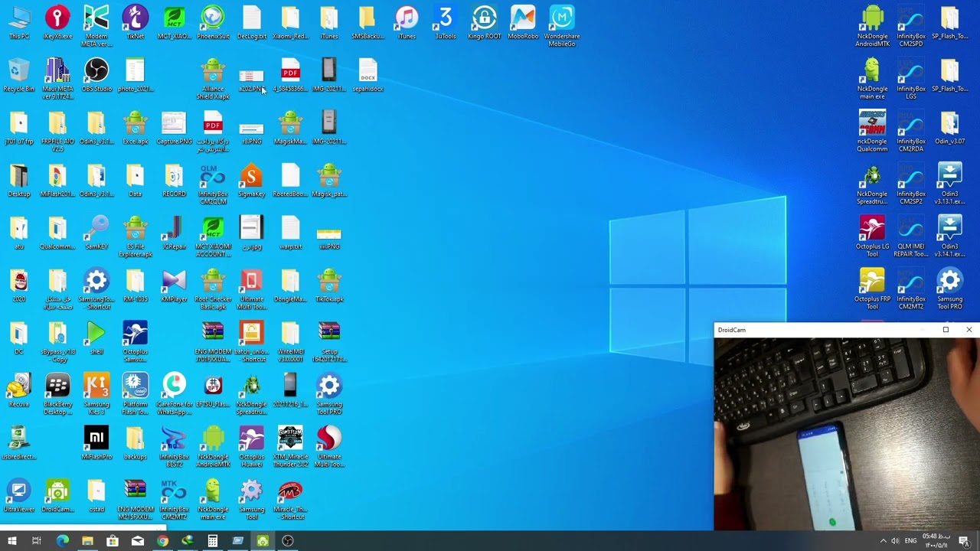Switch to DroidCam taskbar button

pos(263,541)
